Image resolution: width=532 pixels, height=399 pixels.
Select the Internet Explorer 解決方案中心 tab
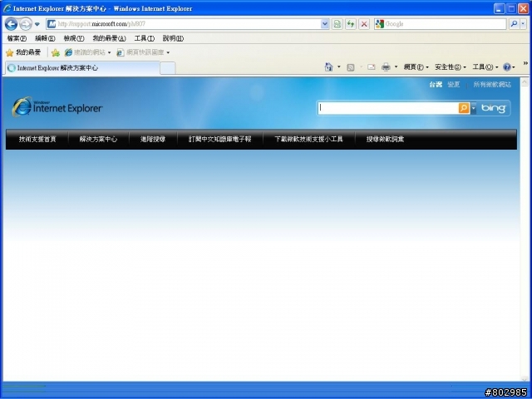[82, 68]
